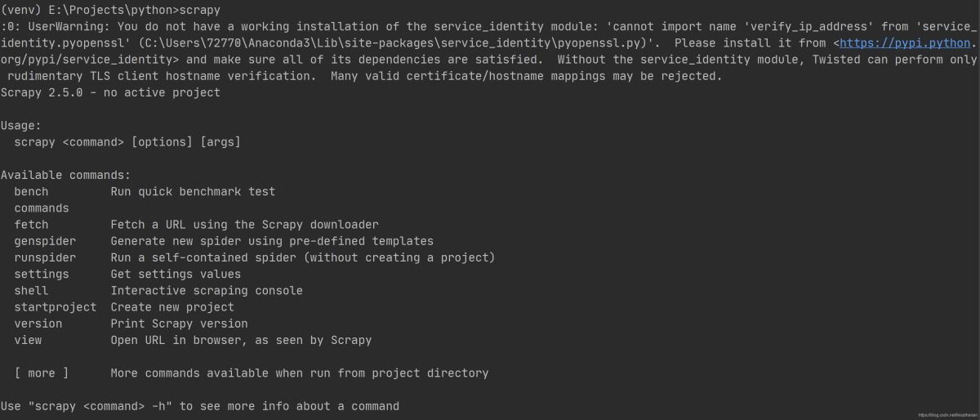The image size is (980, 420).
Task: Click the "bench" command name
Action: 31,191
